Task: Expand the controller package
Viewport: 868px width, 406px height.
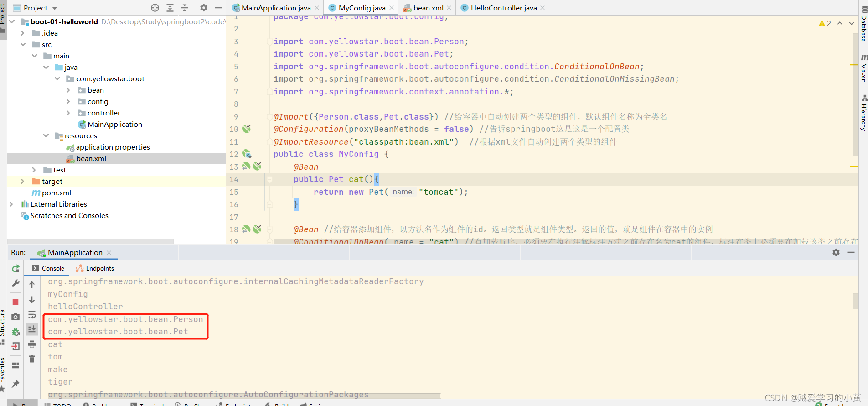Action: [x=68, y=113]
